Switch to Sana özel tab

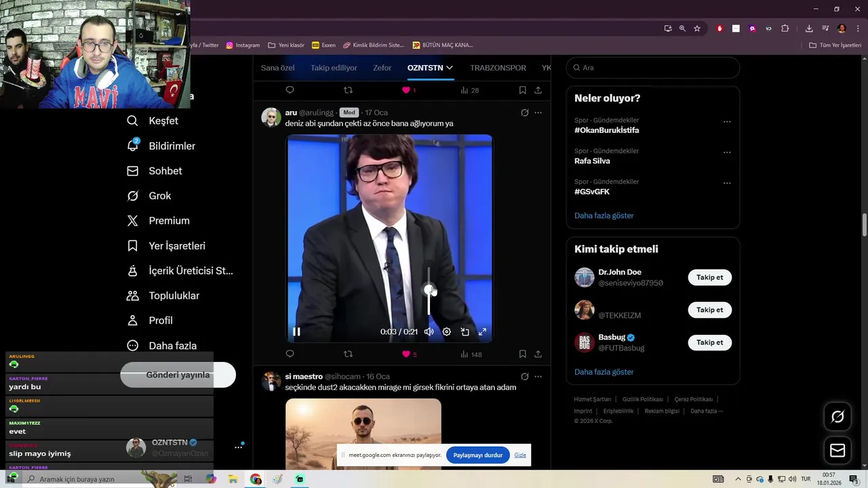[x=278, y=68]
